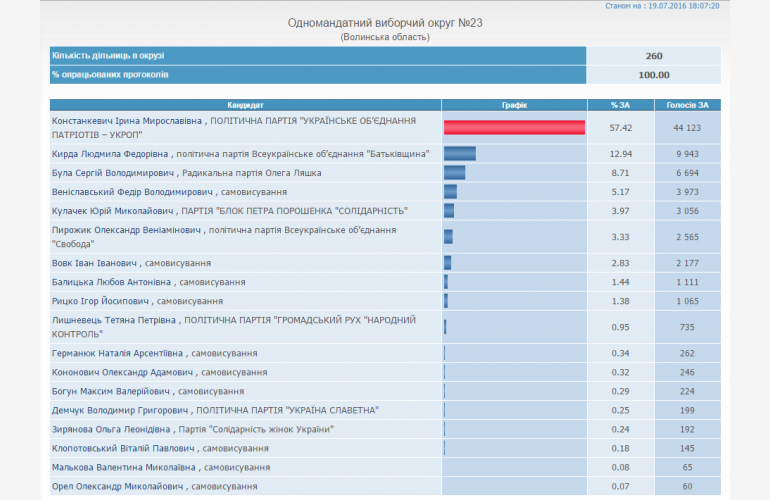Select candidate Орел Олександр Миколайович
Image resolution: width=770 pixels, height=500 pixels.
[x=118, y=486]
